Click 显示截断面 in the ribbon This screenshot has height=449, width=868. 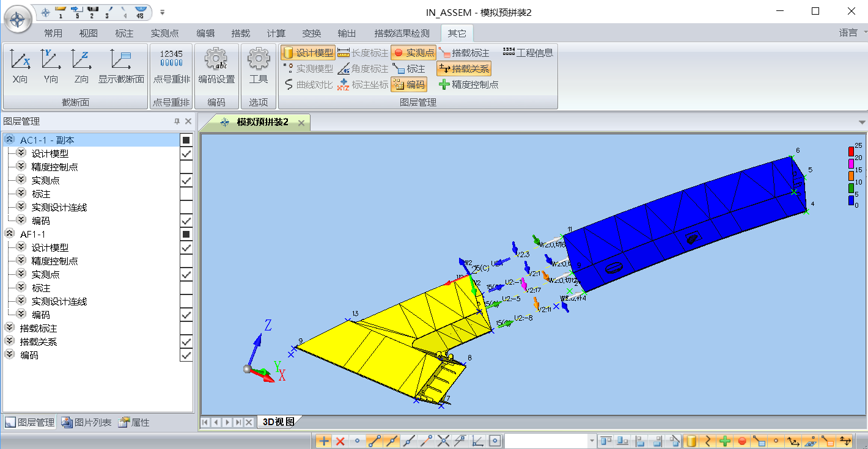[x=121, y=65]
